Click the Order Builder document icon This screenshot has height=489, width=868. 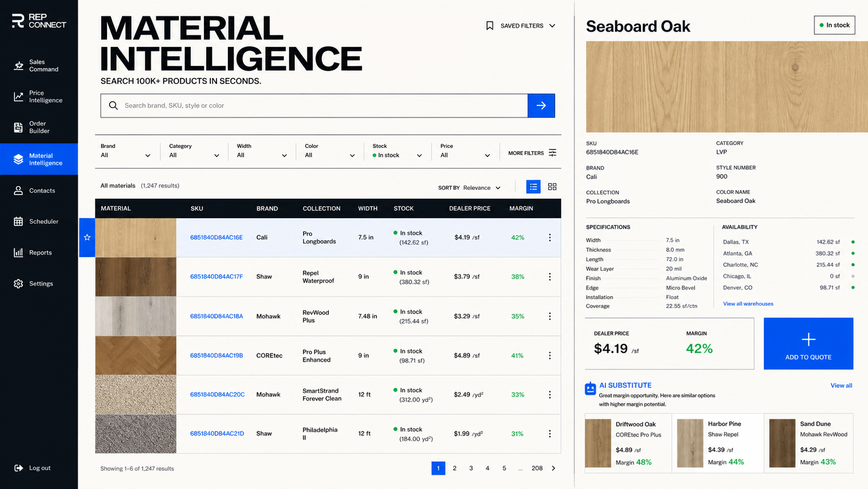tap(19, 127)
